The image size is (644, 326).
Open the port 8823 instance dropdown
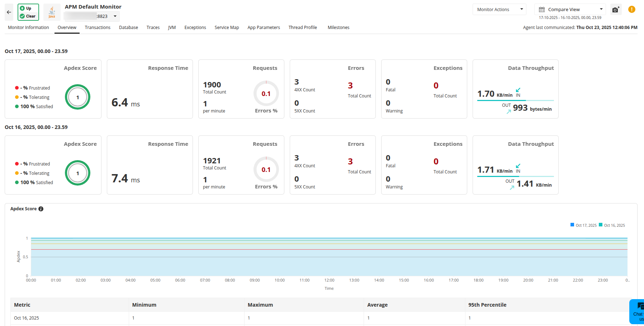[92, 16]
